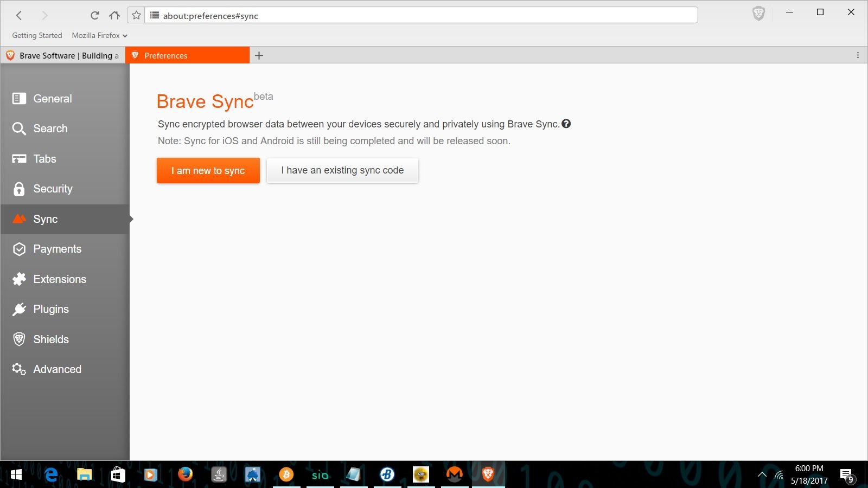Image resolution: width=868 pixels, height=488 pixels.
Task: Click the 'I am new to sync' button
Action: tap(208, 170)
